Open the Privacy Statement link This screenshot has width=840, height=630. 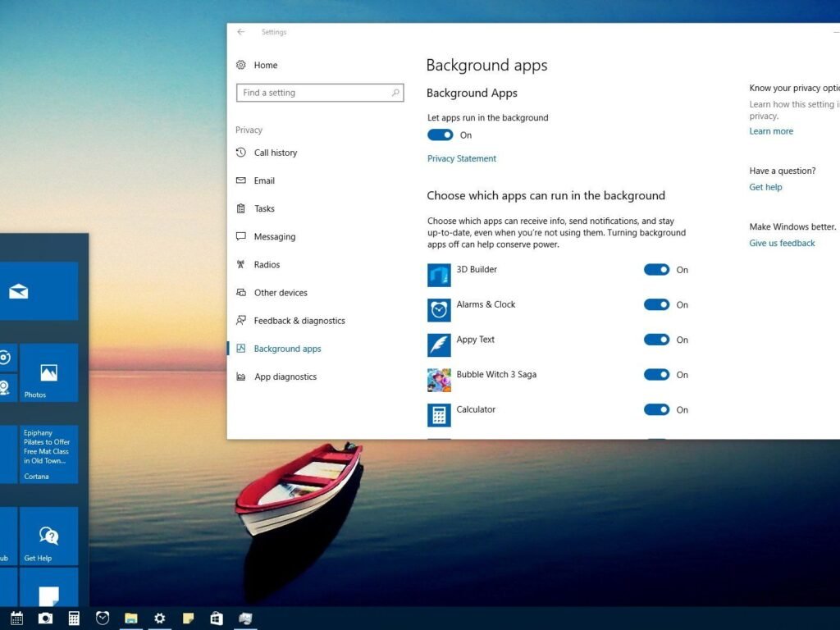[462, 158]
